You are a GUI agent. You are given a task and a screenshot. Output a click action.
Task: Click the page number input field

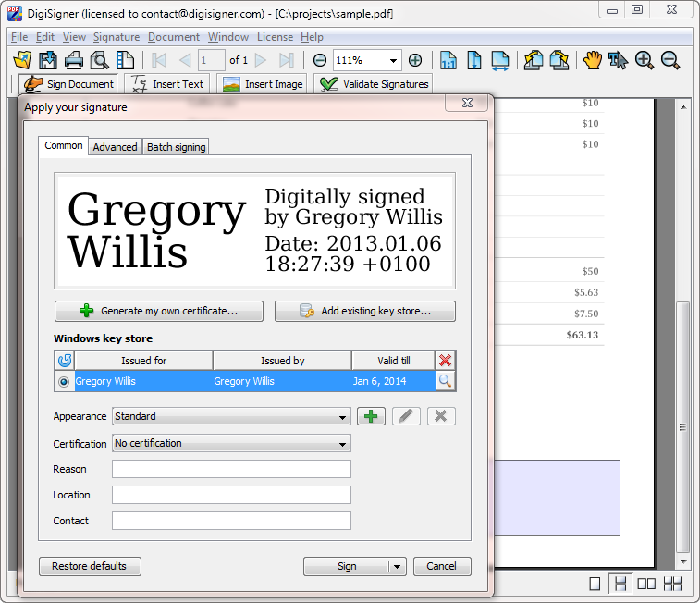211,60
